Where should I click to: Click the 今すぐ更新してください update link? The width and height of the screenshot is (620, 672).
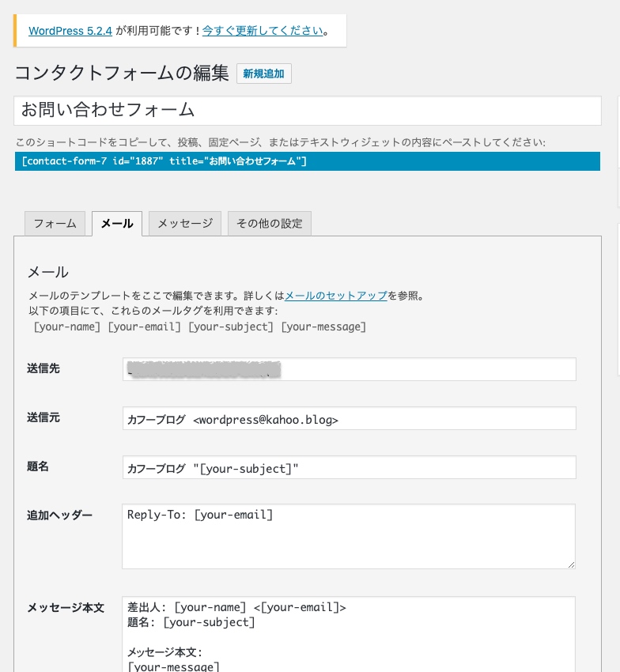pyautogui.click(x=263, y=31)
